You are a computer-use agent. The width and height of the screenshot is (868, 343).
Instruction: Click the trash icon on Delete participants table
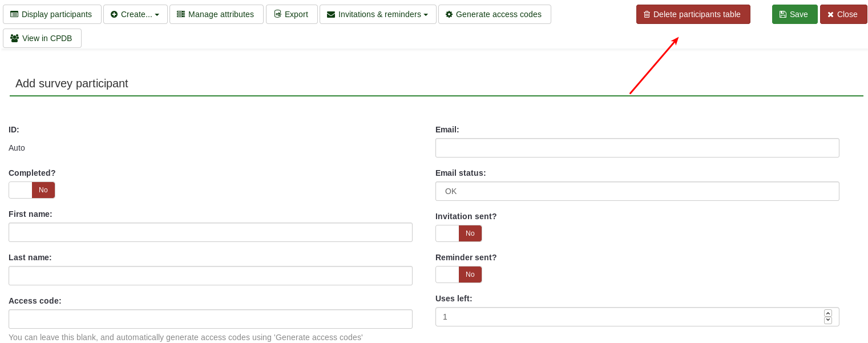click(x=647, y=14)
